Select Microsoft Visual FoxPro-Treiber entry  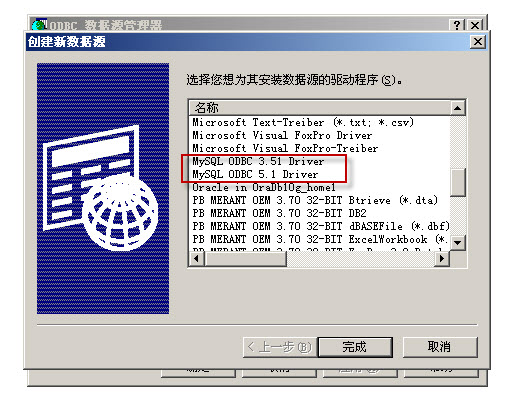tap(285, 148)
